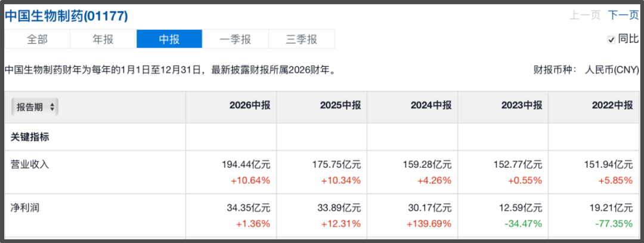
Task: Open the 三季报 tab
Action: (x=302, y=39)
